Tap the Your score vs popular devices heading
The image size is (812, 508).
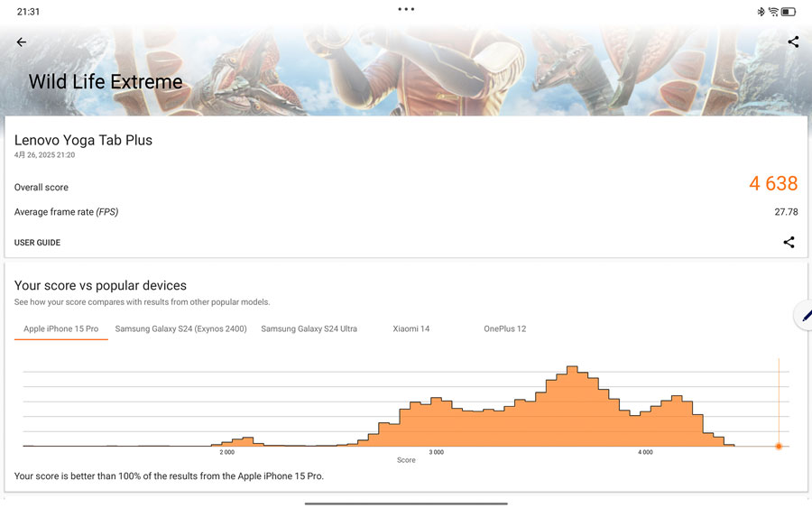100,285
